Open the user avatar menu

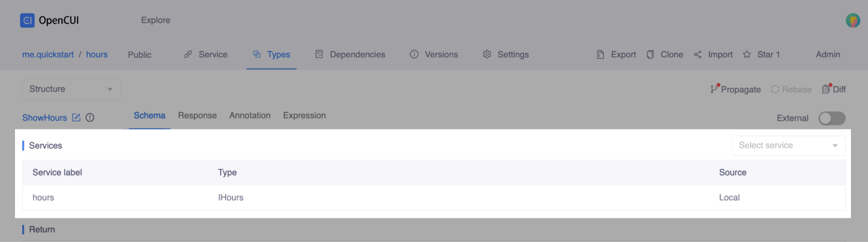[x=853, y=21]
